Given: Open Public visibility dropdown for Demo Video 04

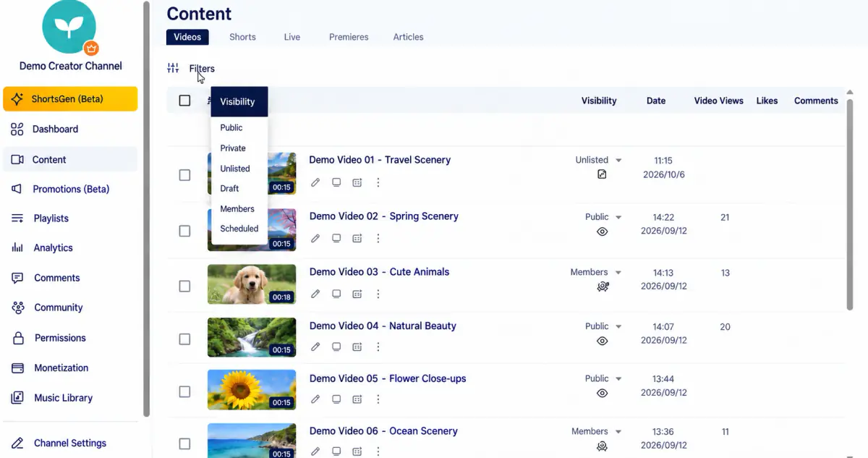Looking at the screenshot, I should [x=603, y=326].
